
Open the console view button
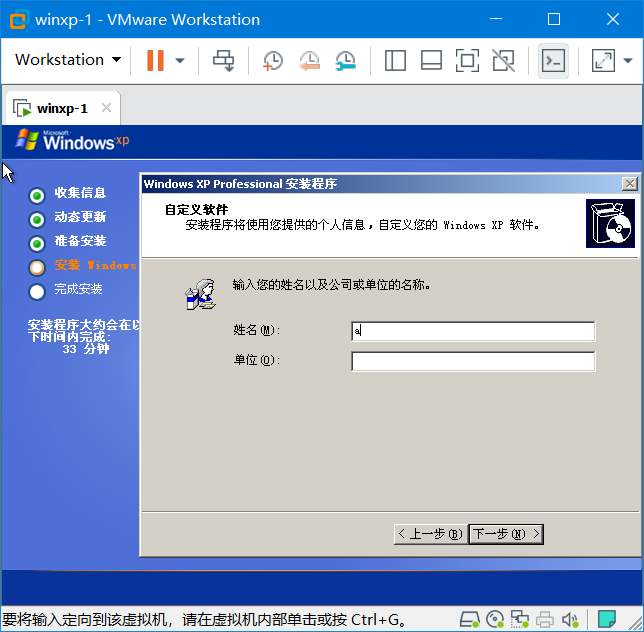pos(553,61)
